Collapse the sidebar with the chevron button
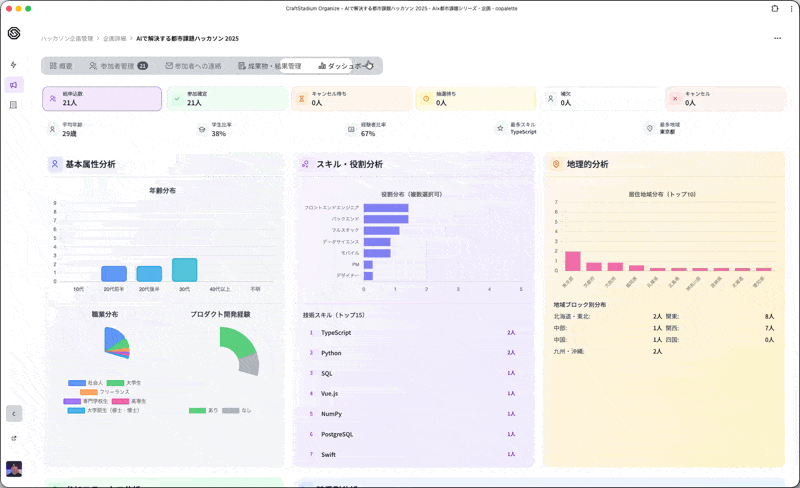The image size is (800, 488). pos(13,413)
